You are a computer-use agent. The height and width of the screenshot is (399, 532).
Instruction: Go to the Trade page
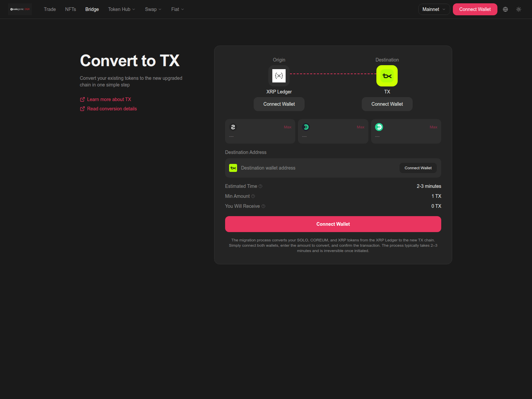coord(50,9)
